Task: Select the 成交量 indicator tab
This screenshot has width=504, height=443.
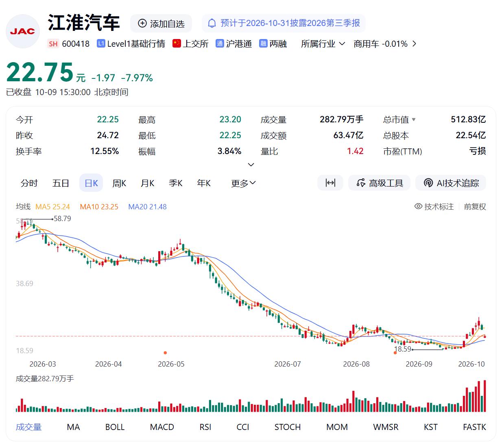Action: point(29,427)
